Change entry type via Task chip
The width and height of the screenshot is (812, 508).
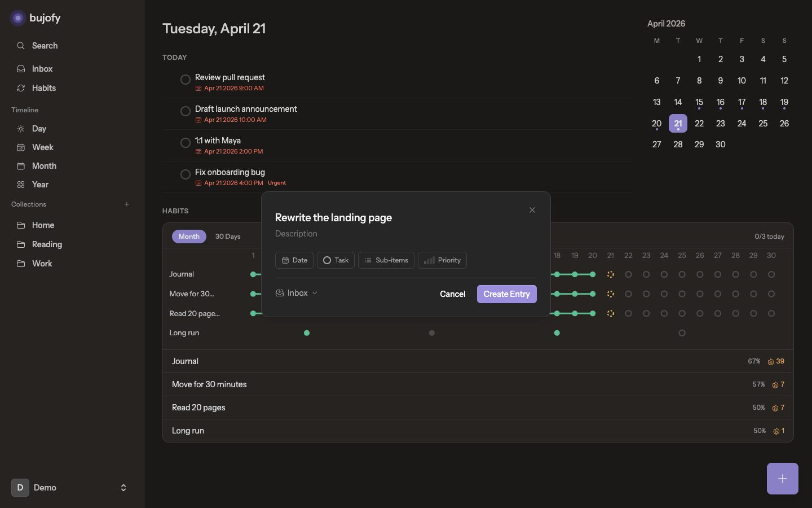[x=336, y=260]
